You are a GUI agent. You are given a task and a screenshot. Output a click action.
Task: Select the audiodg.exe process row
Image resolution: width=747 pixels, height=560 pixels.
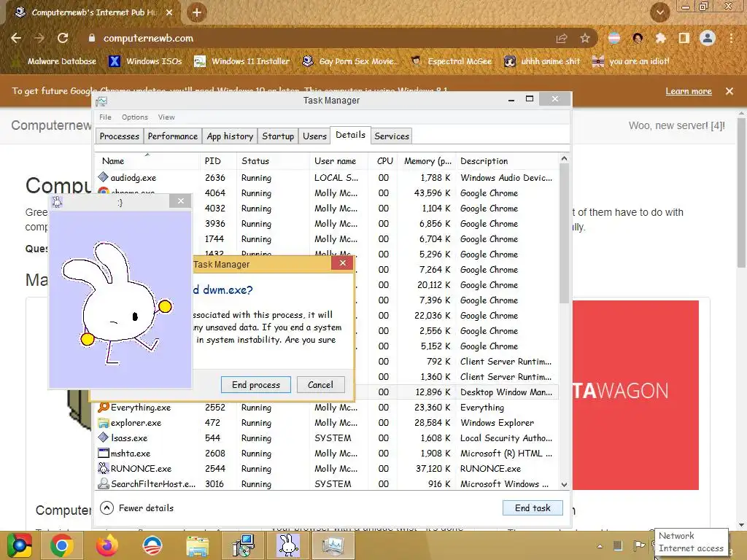(327, 178)
